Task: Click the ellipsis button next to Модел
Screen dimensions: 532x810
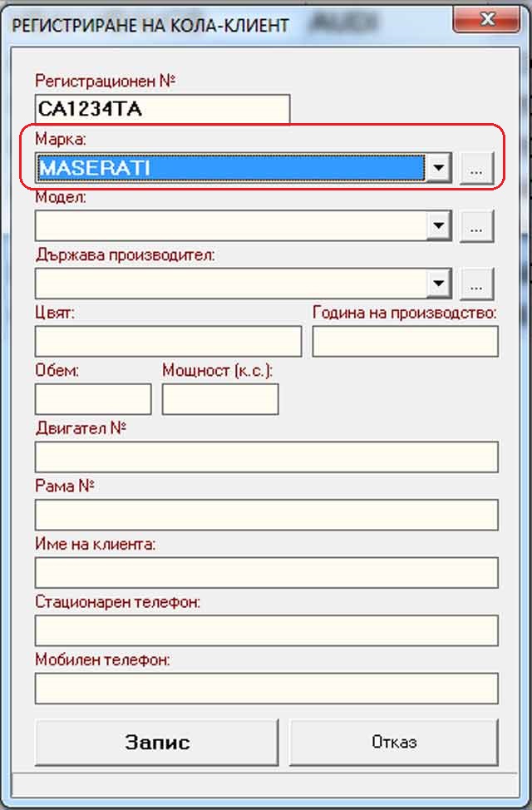Action: coord(476,225)
